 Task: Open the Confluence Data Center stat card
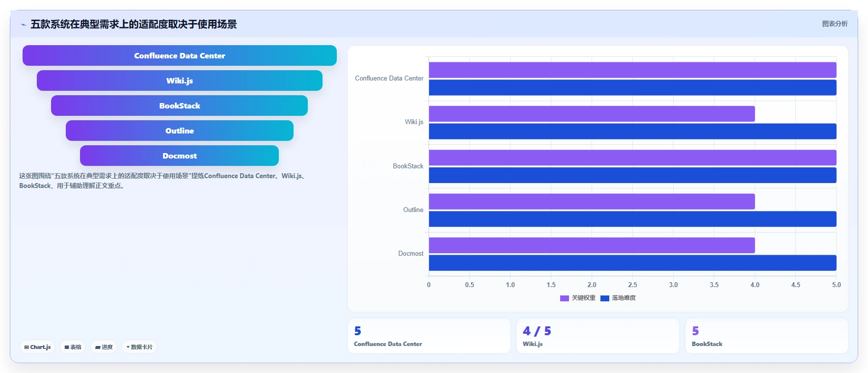pos(429,336)
